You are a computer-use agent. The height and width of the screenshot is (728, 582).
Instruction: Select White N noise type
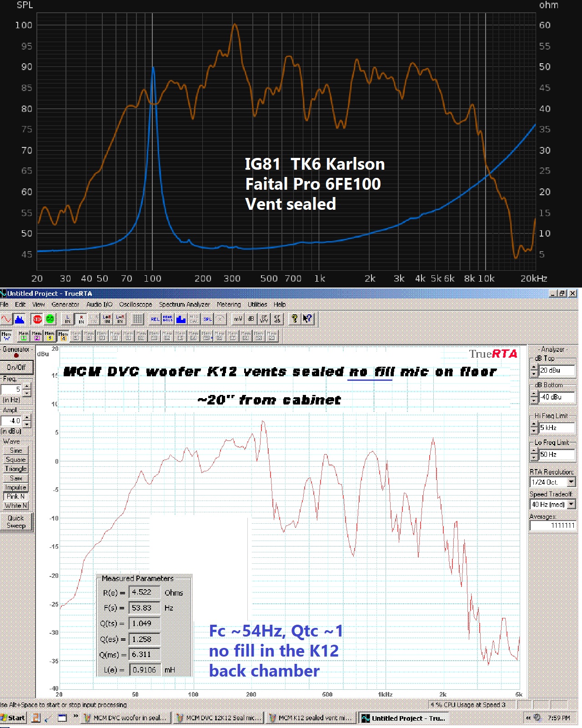tap(16, 506)
